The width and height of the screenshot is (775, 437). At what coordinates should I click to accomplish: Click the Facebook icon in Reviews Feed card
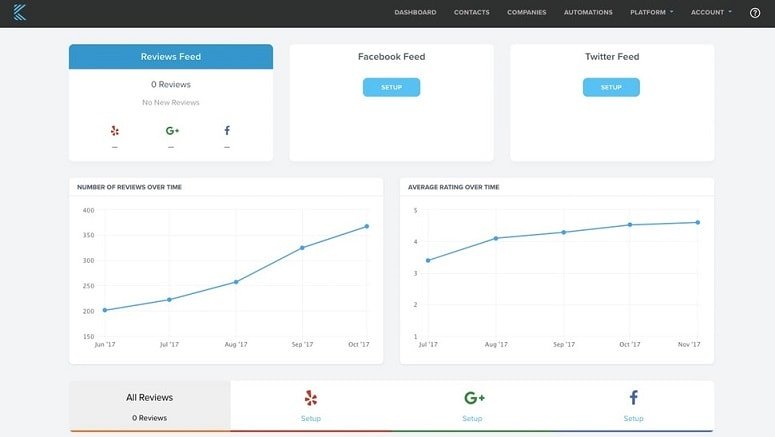click(227, 131)
